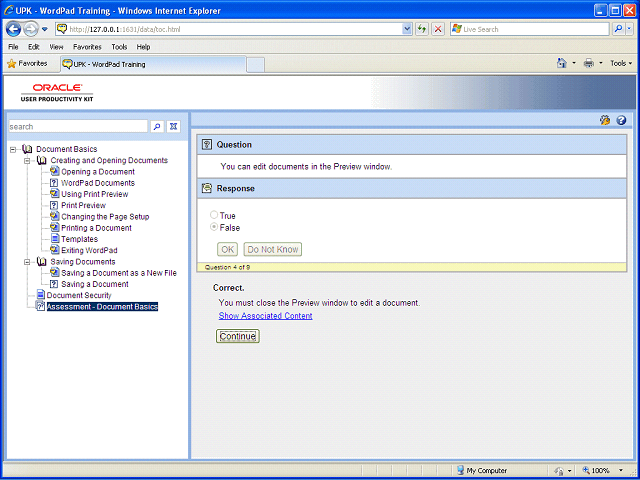Open Tools command bar dropdown

click(x=621, y=63)
